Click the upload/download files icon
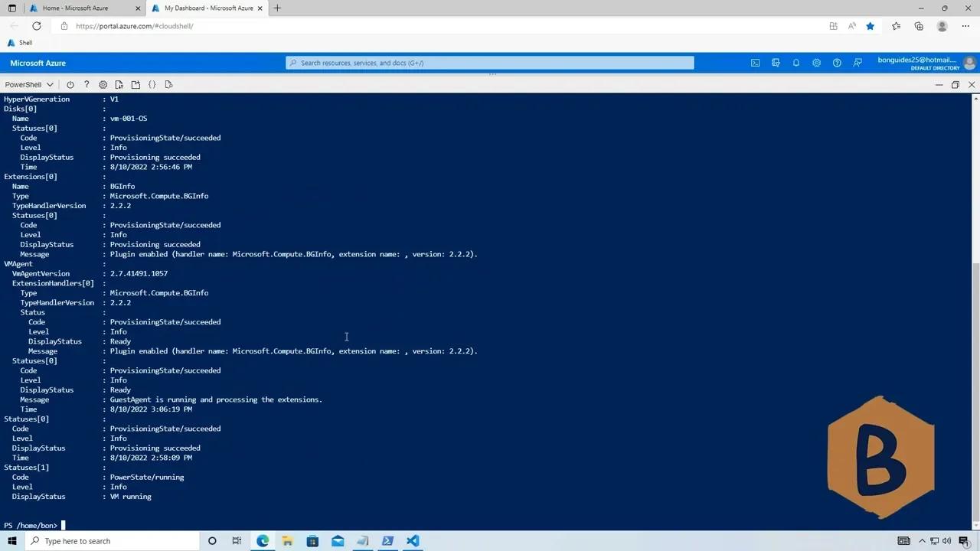 tap(119, 84)
